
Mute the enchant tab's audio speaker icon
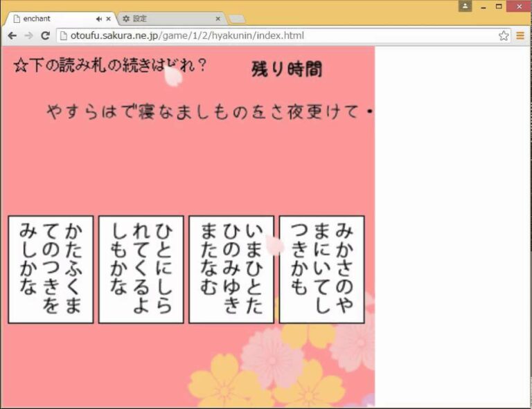coord(99,19)
